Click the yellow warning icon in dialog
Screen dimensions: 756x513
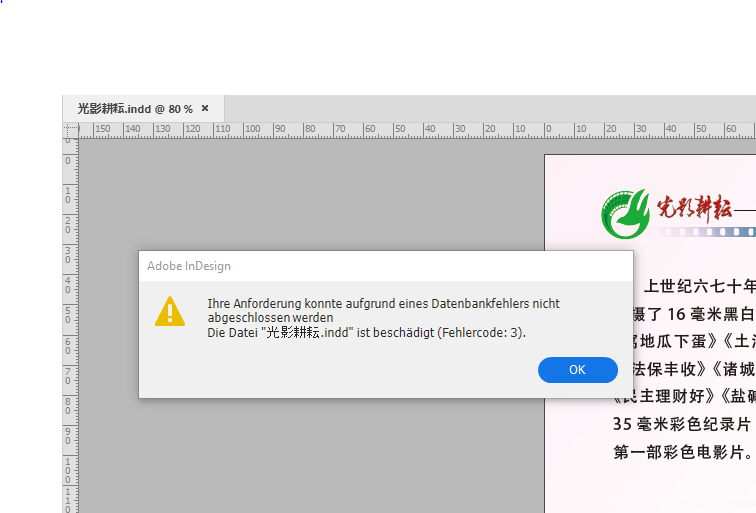[170, 311]
